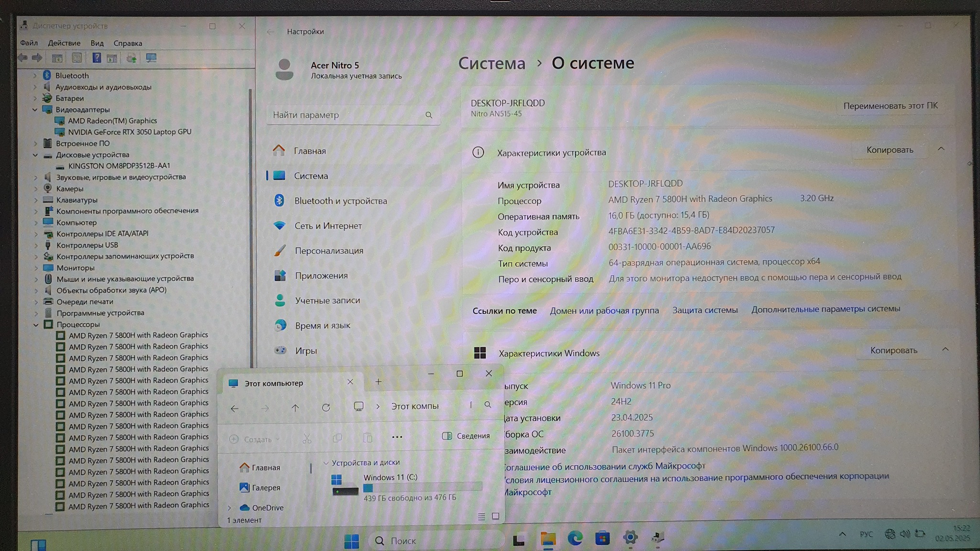Open the Bluetooth и устройства settings section
This screenshot has height=551, width=980.
point(340,201)
